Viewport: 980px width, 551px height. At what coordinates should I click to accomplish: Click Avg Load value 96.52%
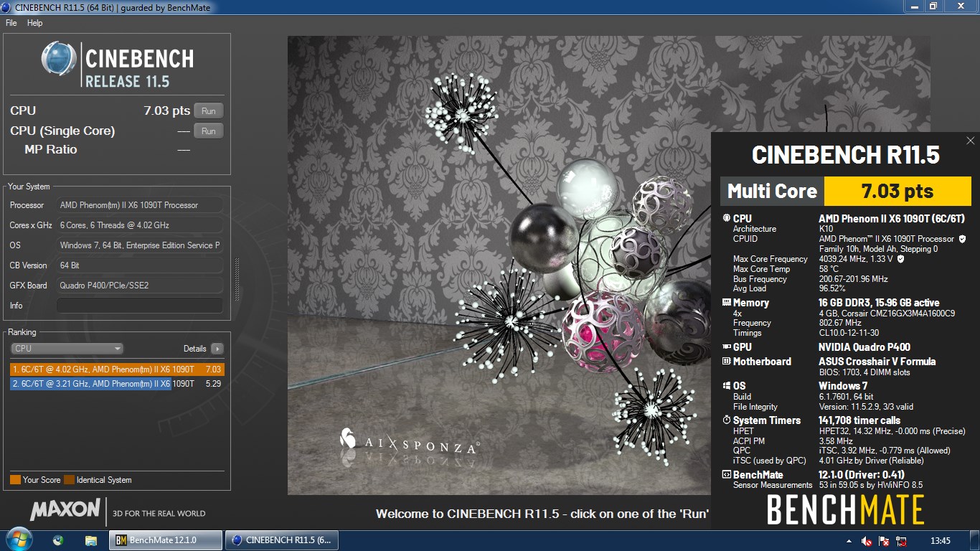[832, 289]
